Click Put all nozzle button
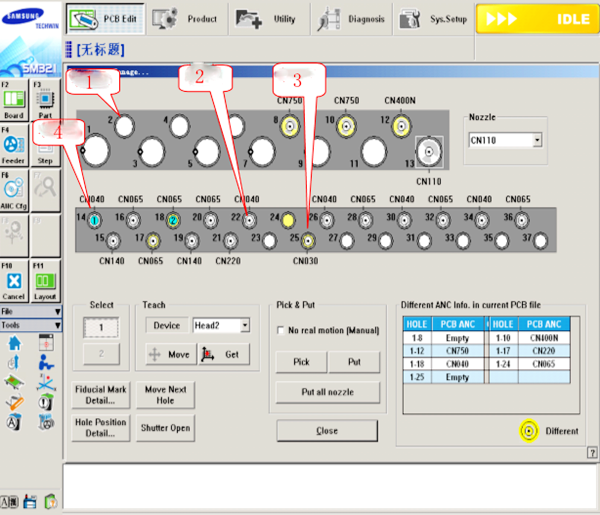The width and height of the screenshot is (600, 515). click(328, 392)
